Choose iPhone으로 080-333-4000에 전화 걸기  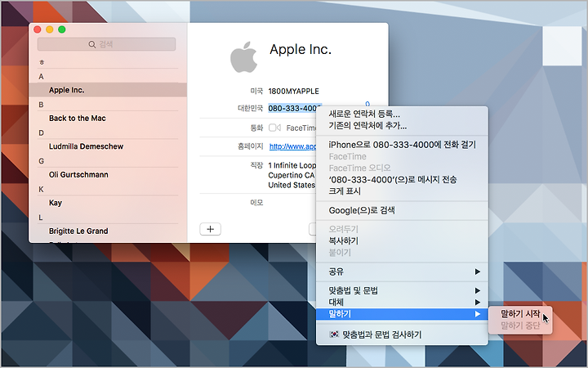tap(402, 145)
